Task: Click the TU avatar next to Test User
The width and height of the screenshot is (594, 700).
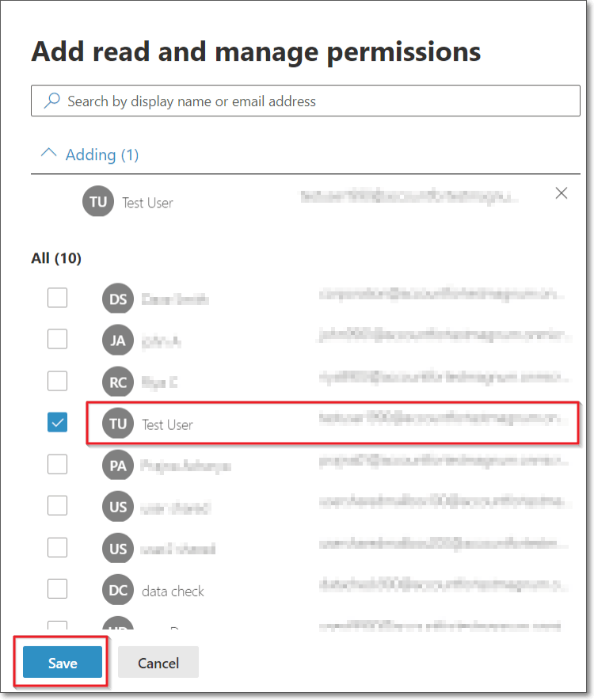Action: click(x=117, y=423)
